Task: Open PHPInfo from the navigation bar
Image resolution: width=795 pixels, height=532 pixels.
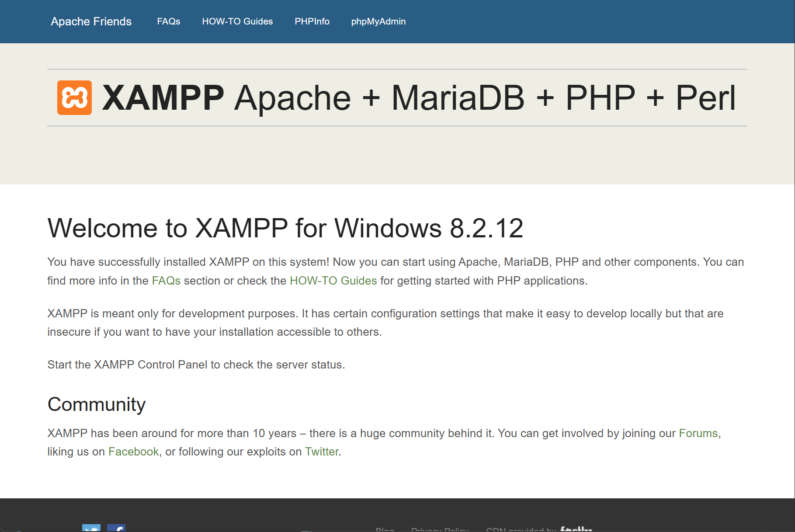Action: click(312, 21)
